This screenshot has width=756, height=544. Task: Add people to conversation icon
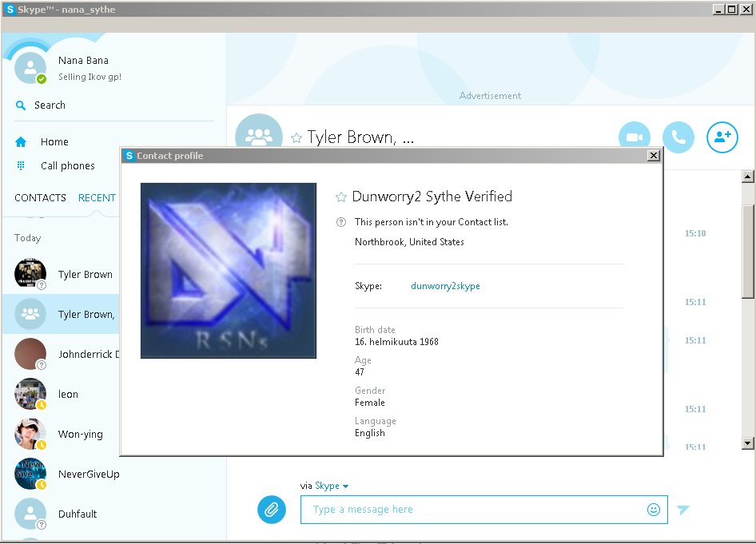coord(722,137)
